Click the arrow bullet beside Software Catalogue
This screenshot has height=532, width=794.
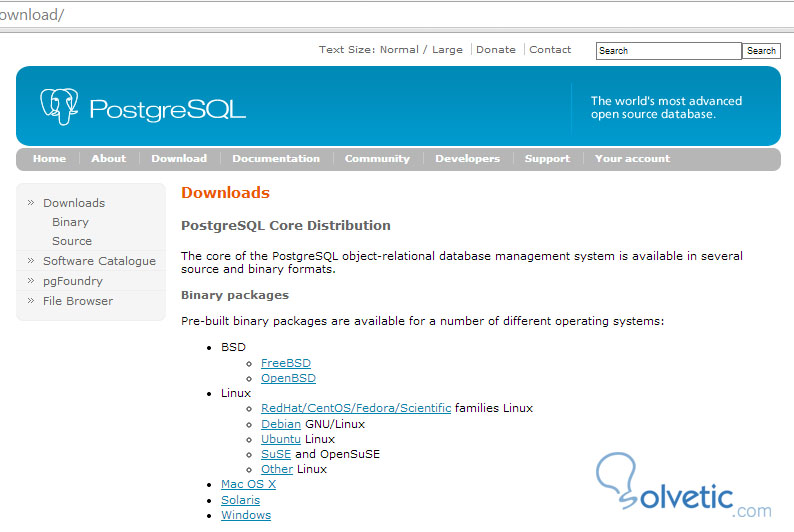click(x=31, y=261)
